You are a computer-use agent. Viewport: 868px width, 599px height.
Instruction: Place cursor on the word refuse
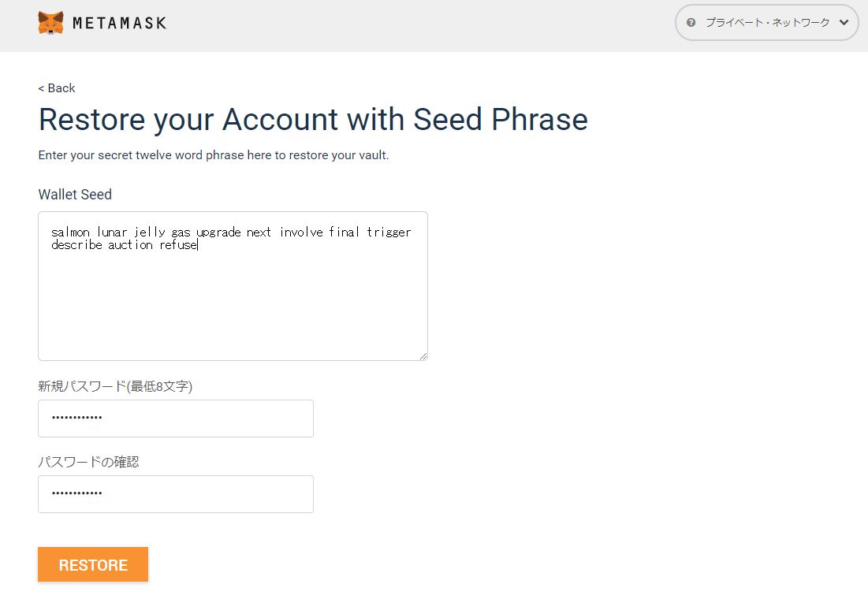[178, 245]
